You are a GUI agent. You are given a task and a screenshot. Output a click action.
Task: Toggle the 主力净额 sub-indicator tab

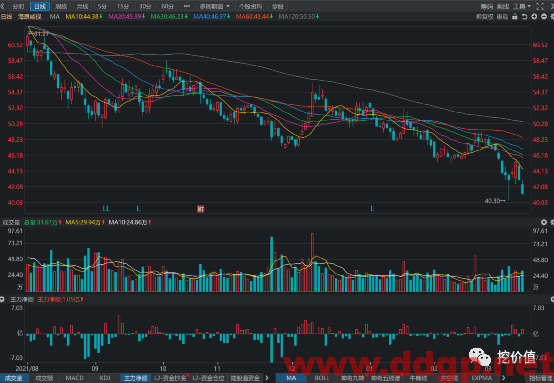coord(136,378)
